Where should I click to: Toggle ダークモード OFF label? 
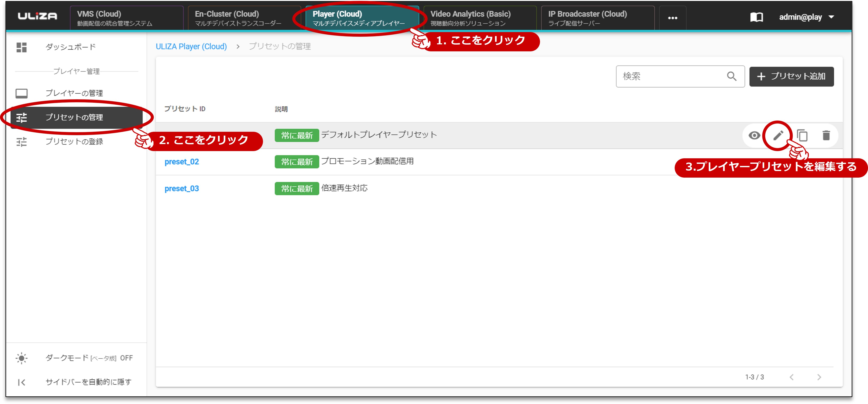point(89,358)
